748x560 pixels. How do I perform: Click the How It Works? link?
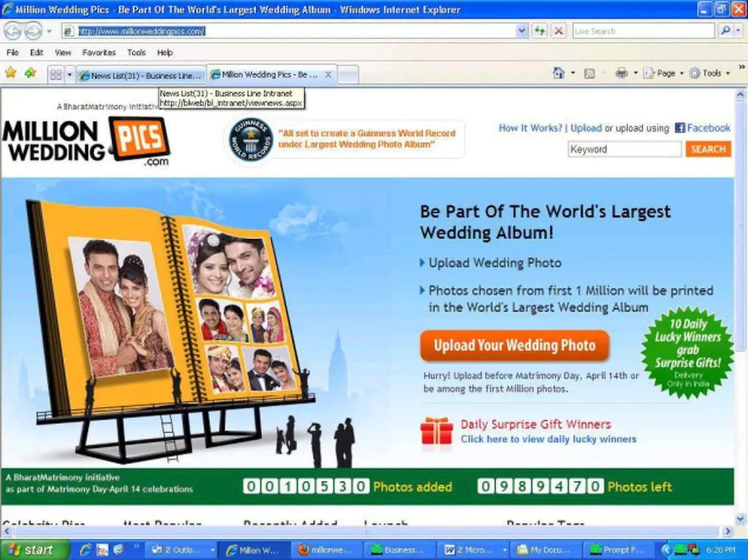[530, 128]
